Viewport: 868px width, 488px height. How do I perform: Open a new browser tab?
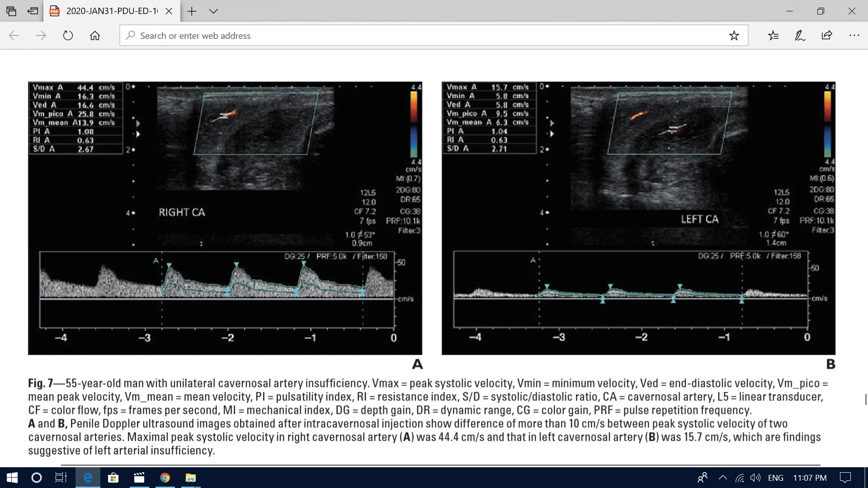(x=192, y=11)
